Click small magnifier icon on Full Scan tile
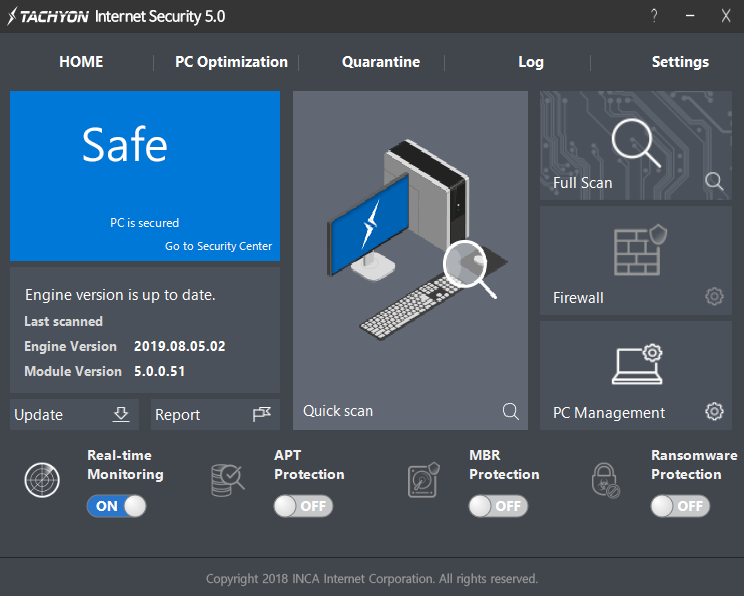The width and height of the screenshot is (744, 596). pyautogui.click(x=714, y=181)
